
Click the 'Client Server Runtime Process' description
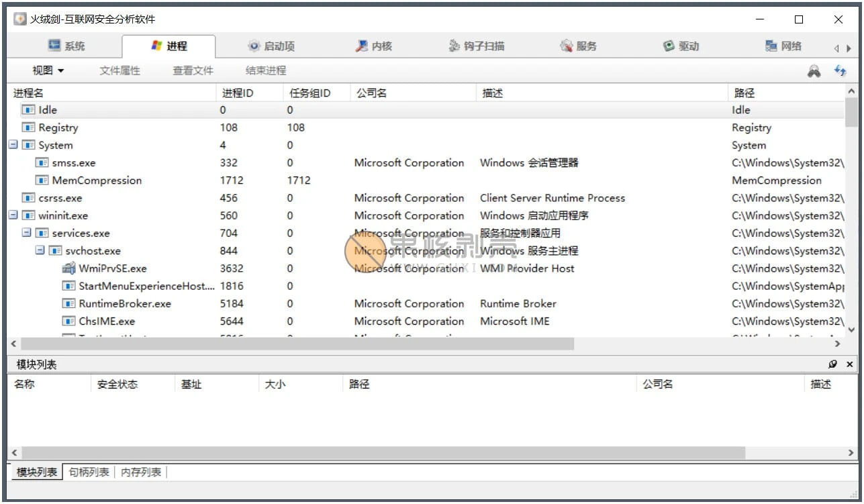[x=553, y=198]
